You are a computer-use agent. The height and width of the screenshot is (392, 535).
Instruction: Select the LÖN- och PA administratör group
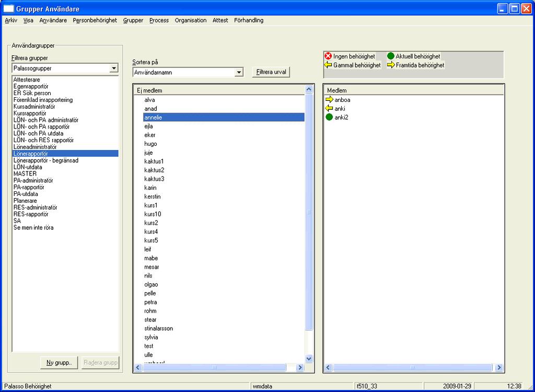click(x=65, y=120)
